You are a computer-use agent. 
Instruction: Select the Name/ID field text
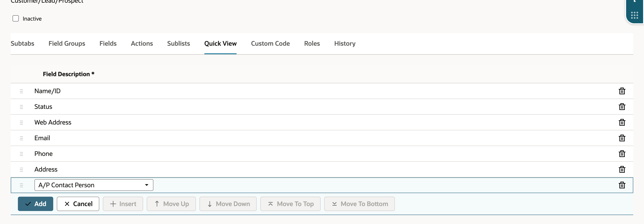click(x=47, y=91)
